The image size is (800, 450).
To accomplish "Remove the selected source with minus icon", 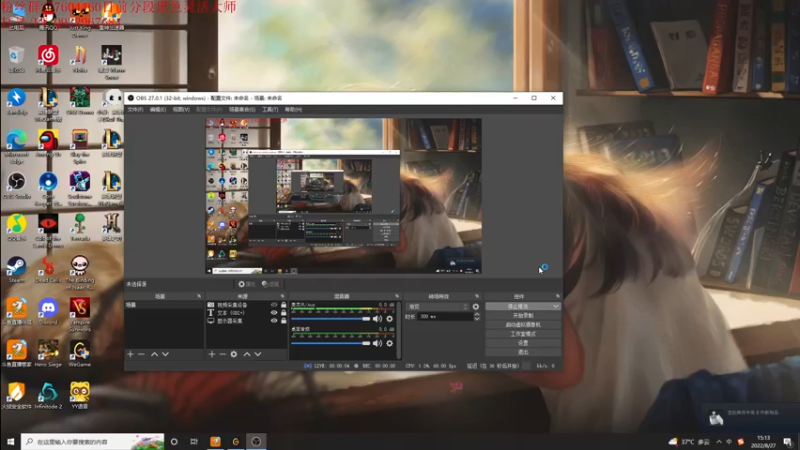I will 222,354.
